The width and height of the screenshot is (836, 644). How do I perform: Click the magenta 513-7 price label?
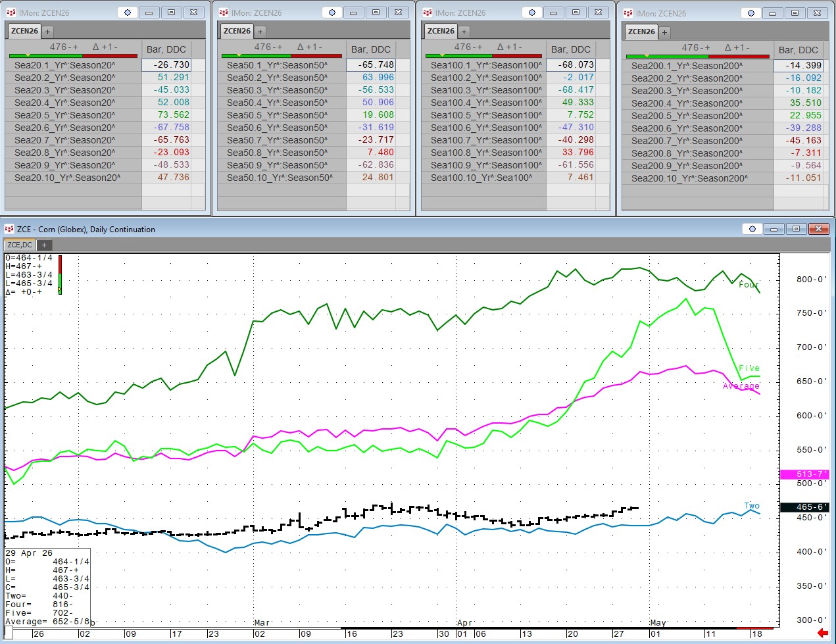pyautogui.click(x=804, y=474)
